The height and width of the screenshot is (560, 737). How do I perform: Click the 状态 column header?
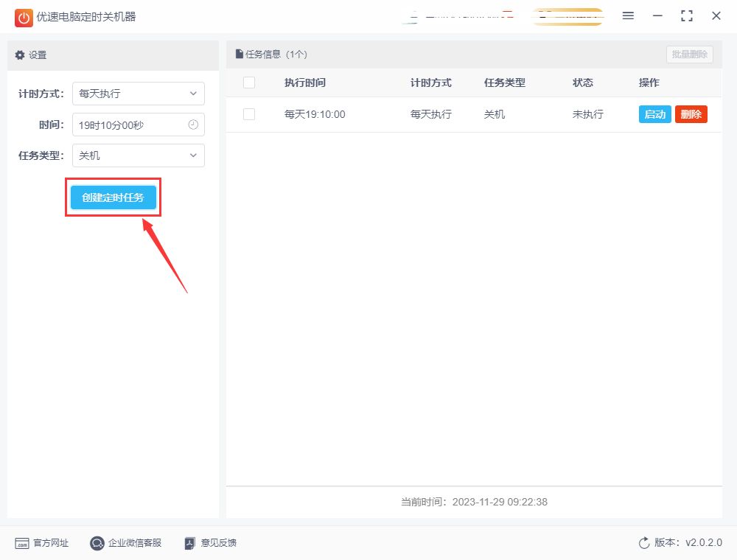(x=583, y=83)
